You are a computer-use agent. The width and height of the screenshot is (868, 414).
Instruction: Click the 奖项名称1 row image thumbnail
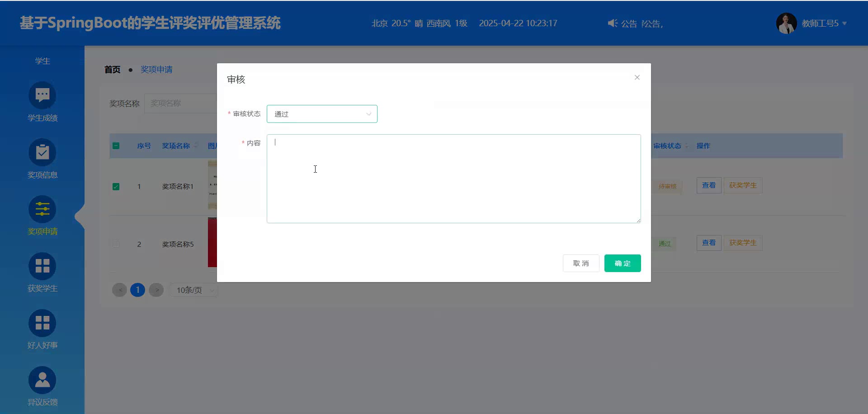click(212, 185)
